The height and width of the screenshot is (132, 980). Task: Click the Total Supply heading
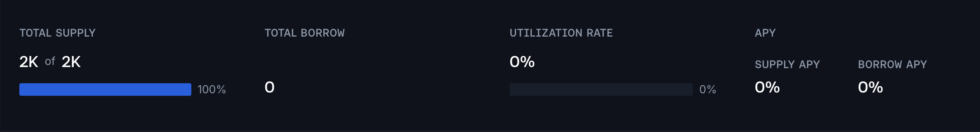[58, 33]
